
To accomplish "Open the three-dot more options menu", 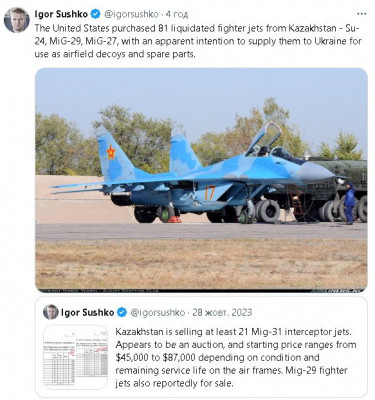I will tap(362, 14).
